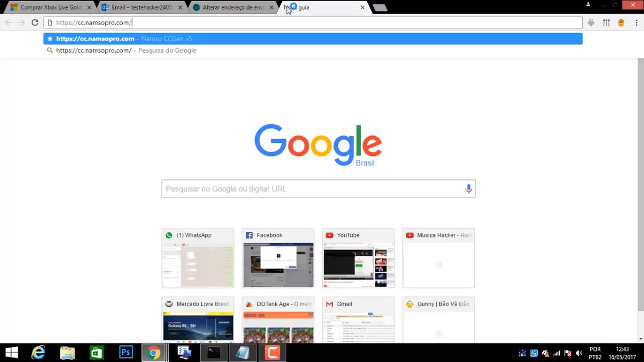
Task: Open the Mercado Livre Brasil thumbnail
Action: tap(198, 320)
